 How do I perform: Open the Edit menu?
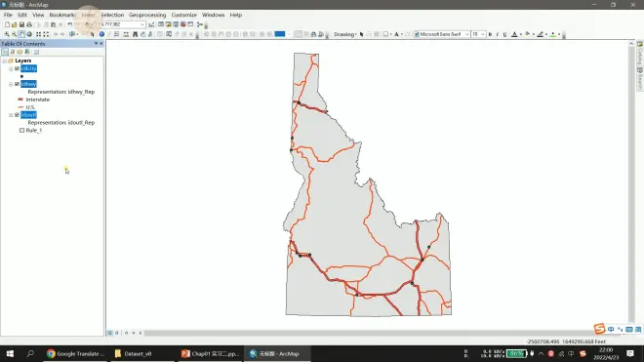22,15
